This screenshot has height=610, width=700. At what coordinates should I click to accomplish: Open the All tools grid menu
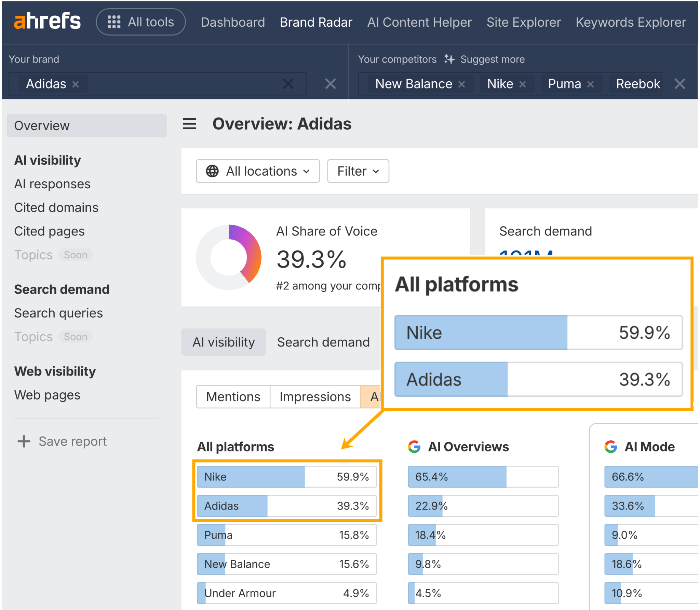[x=141, y=22]
